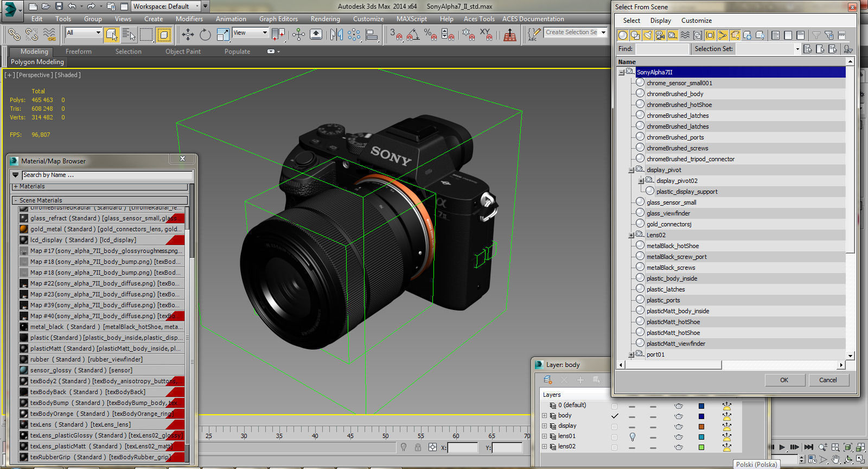Click the [Perspective] viewport label

pos(35,75)
